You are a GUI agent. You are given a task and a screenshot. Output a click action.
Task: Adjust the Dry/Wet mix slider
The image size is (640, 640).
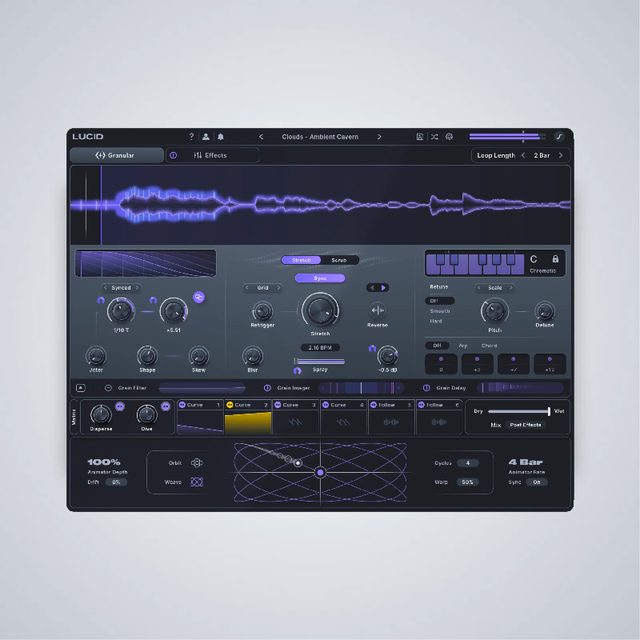click(x=519, y=411)
